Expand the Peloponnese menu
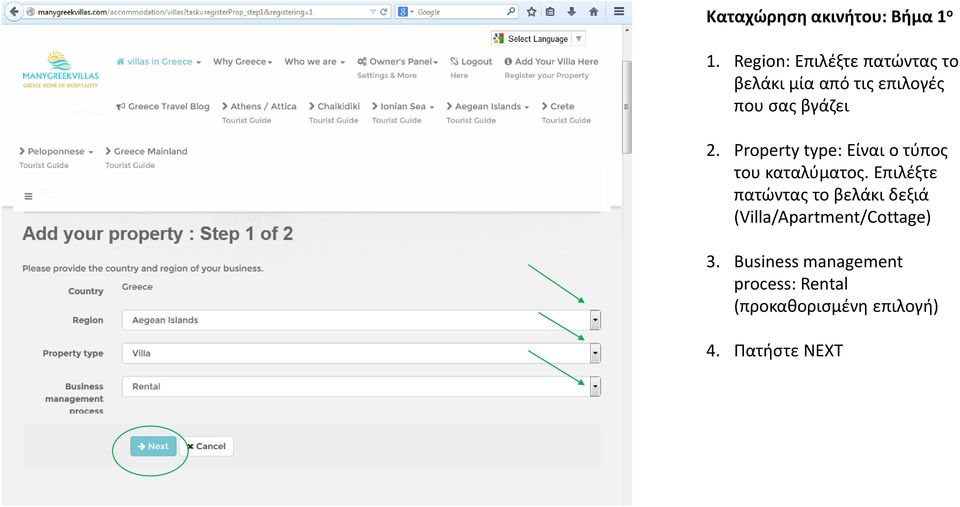The width and height of the screenshot is (960, 507). tap(56, 151)
